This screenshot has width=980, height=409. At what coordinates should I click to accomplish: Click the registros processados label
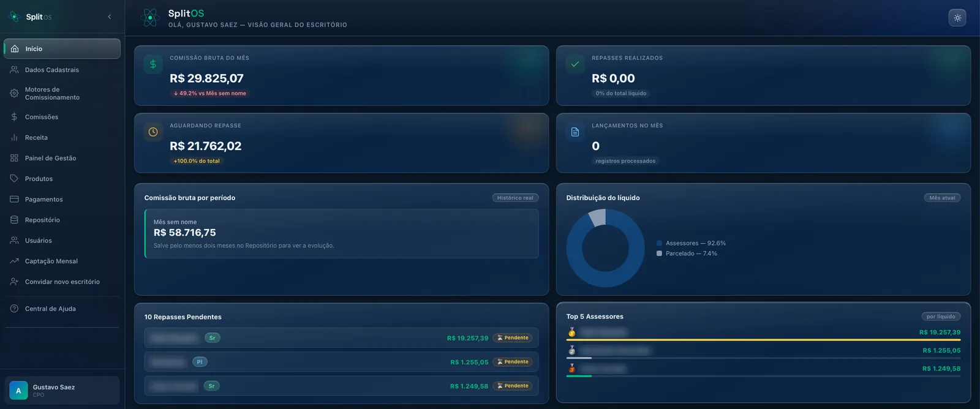pos(625,161)
